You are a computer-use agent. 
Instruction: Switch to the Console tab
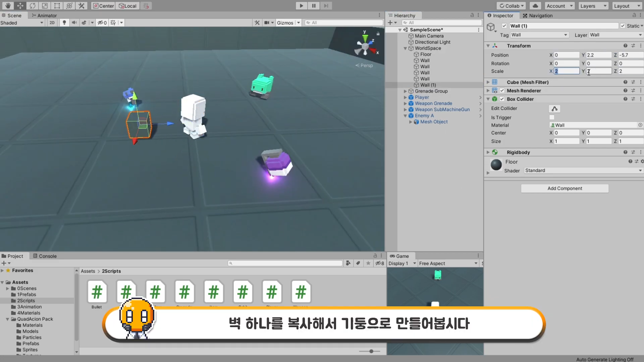click(x=45, y=256)
